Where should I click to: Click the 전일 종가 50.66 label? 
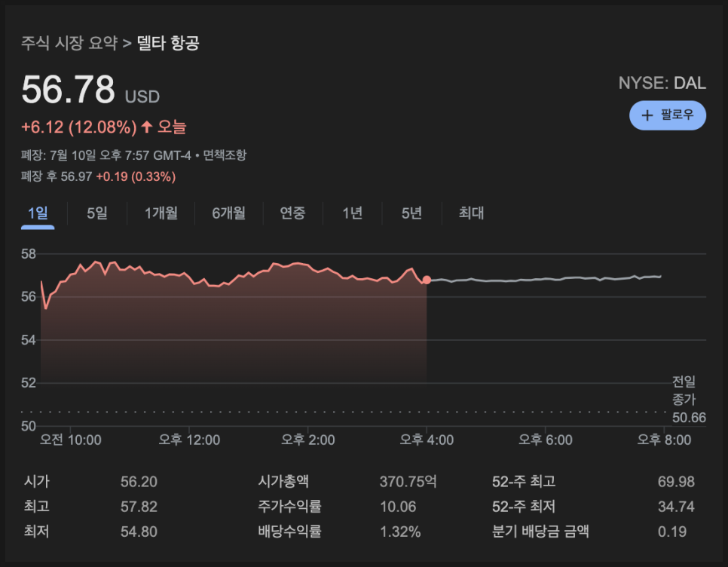tap(689, 400)
